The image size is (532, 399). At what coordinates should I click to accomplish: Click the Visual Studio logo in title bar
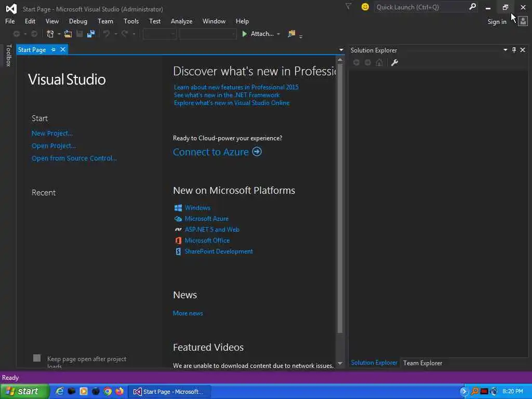pos(11,8)
